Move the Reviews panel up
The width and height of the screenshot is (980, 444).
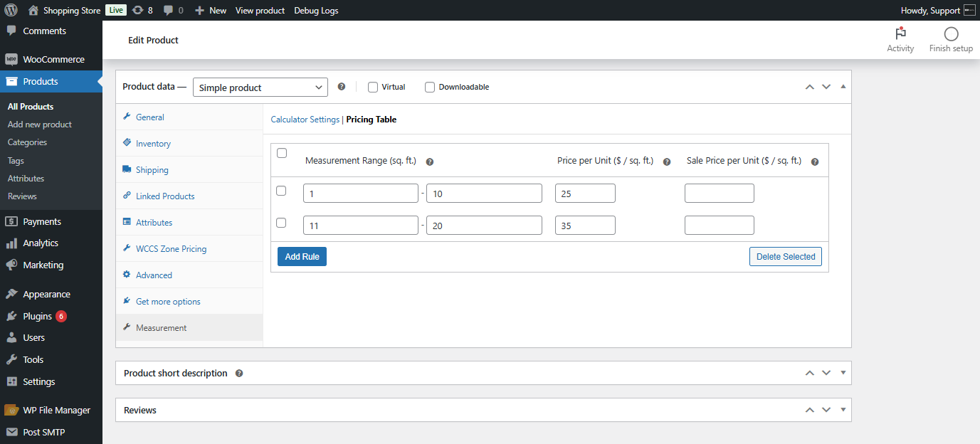point(809,410)
